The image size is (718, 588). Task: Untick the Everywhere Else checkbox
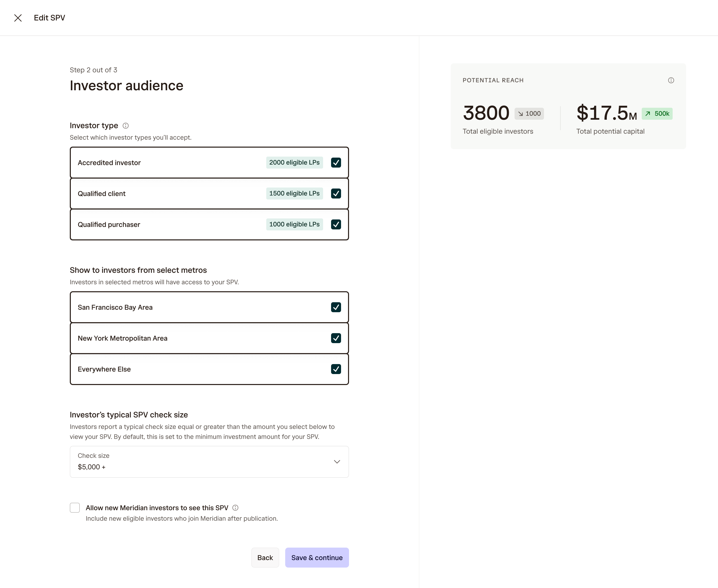click(x=336, y=369)
